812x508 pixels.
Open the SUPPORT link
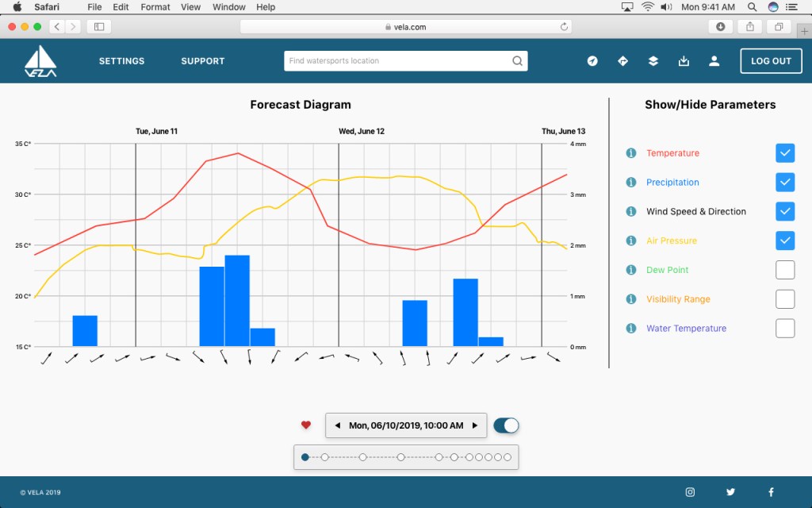(202, 61)
